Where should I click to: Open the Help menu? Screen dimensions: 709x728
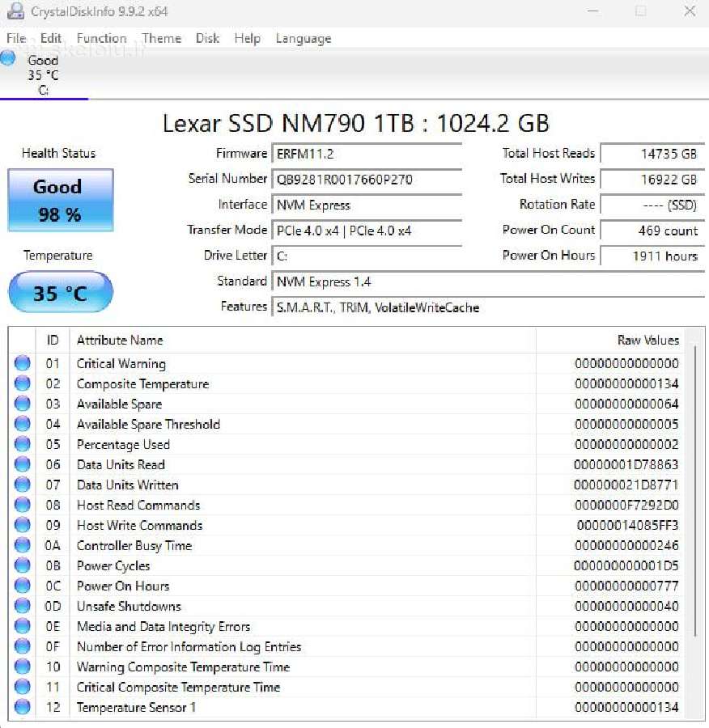pyautogui.click(x=247, y=38)
